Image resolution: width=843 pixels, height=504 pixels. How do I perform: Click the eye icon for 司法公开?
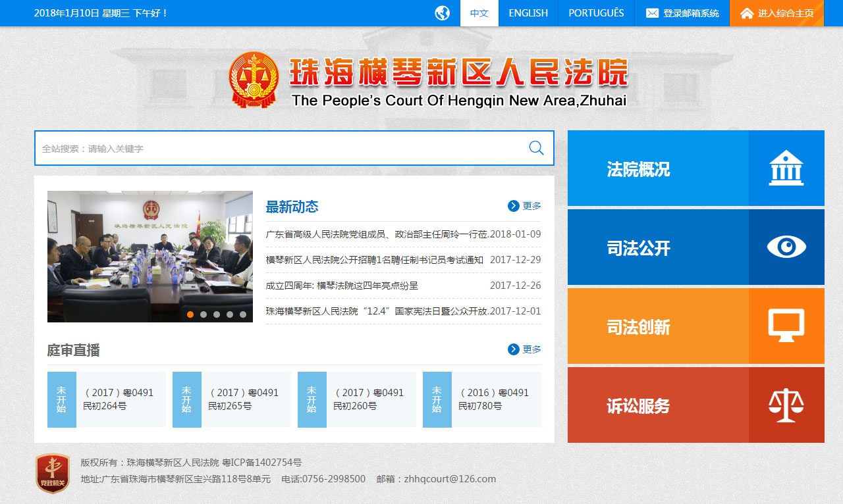[x=786, y=247]
